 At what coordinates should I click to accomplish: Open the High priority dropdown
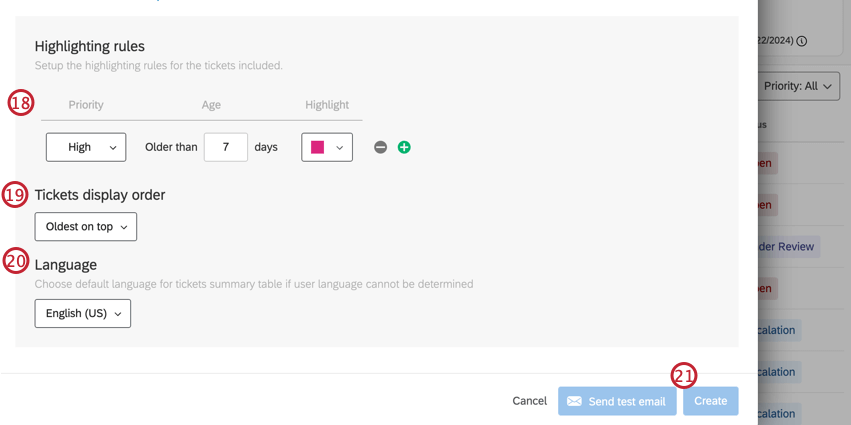(x=85, y=147)
